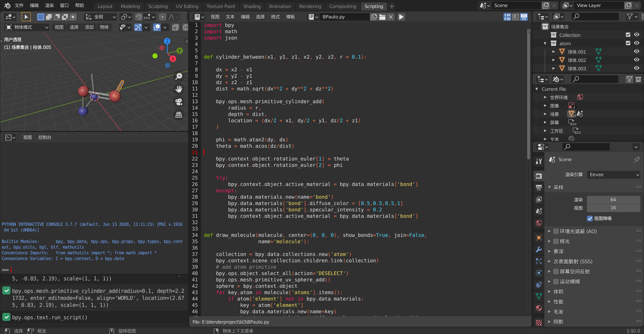Open the View Layer properties tab
The width and height of the screenshot is (644, 334).
pos(539,199)
